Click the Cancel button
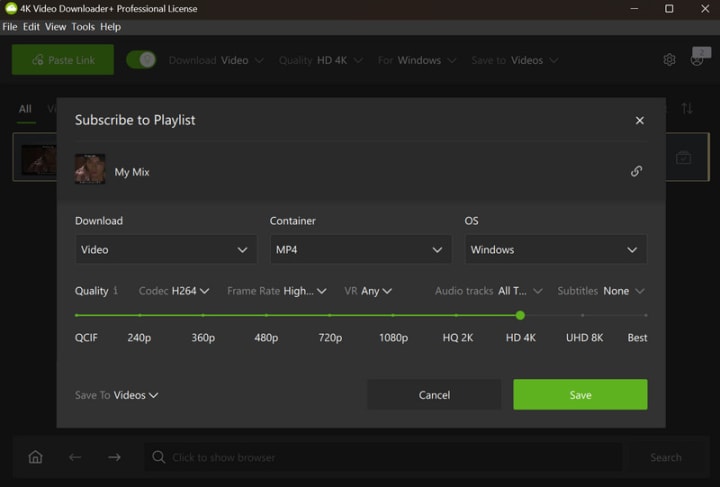This screenshot has width=720, height=487. click(x=434, y=395)
